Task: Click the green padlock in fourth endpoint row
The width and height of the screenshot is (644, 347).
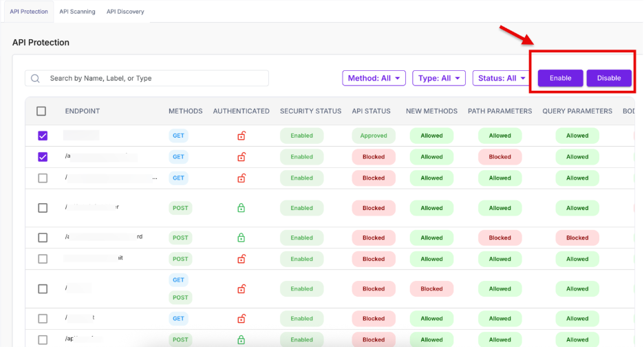Action: click(x=241, y=208)
